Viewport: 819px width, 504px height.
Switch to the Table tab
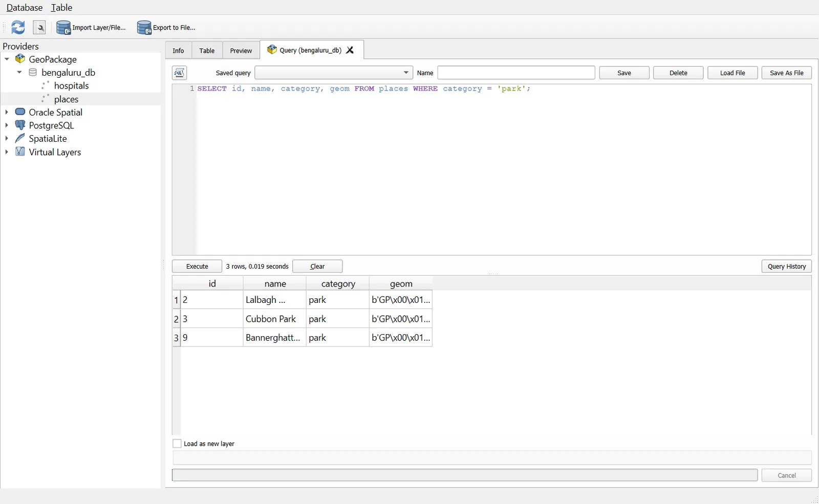tap(207, 51)
